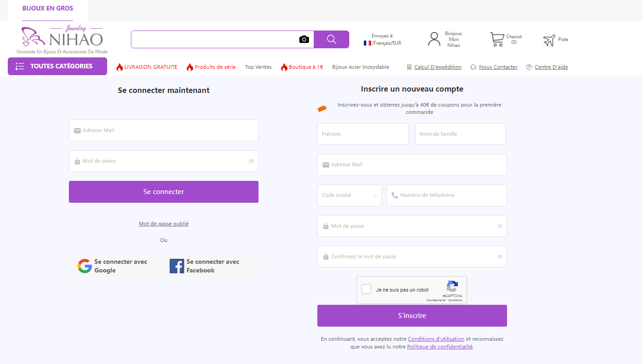The width and height of the screenshot is (642, 364).
Task: Select the Bijoux en gros tab
Action: [48, 8]
